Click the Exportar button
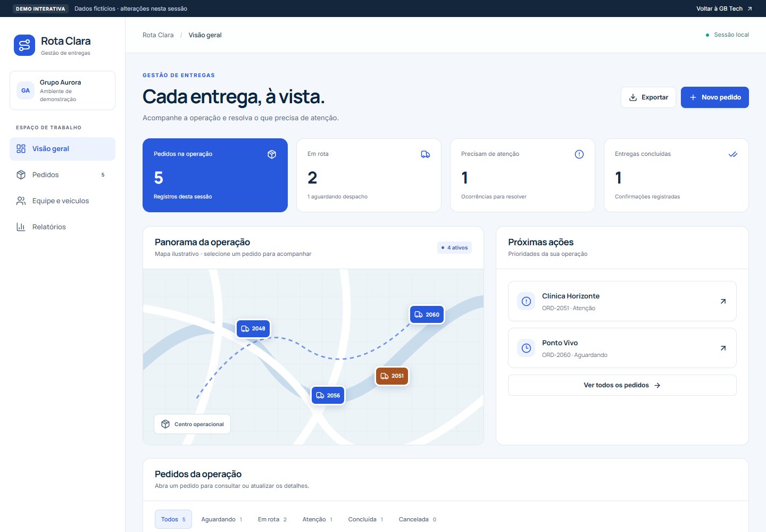This screenshot has height=532, width=766. [x=648, y=97]
